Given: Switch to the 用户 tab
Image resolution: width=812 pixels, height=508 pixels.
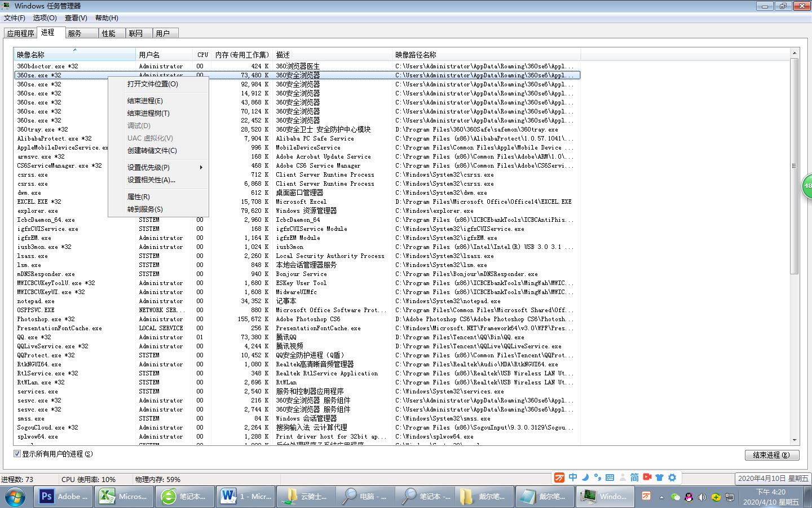Looking at the screenshot, I should click(x=166, y=33).
